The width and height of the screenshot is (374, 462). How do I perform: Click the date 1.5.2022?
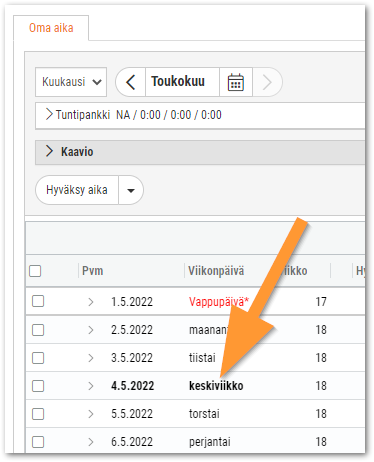[132, 302]
